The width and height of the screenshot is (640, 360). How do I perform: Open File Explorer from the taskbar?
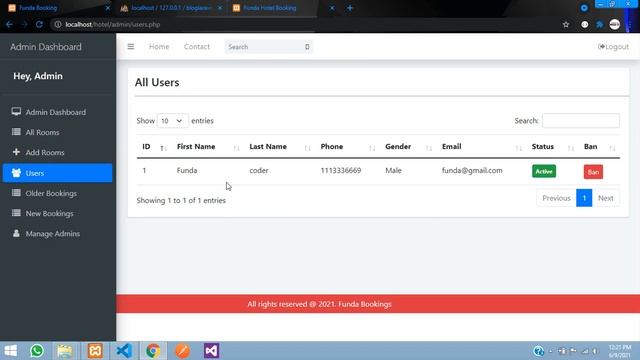(x=64, y=351)
